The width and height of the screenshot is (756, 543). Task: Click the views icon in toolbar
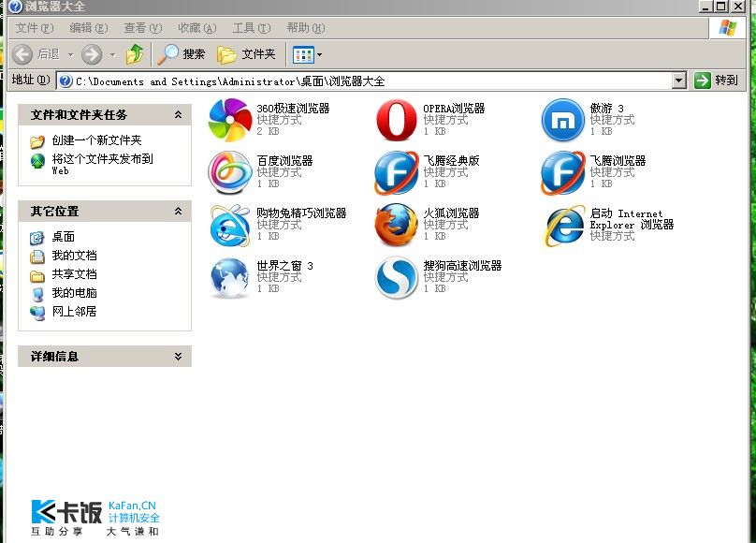click(x=303, y=55)
